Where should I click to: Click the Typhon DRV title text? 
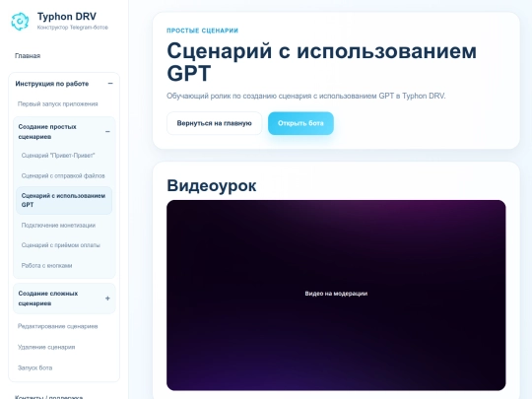coord(67,17)
